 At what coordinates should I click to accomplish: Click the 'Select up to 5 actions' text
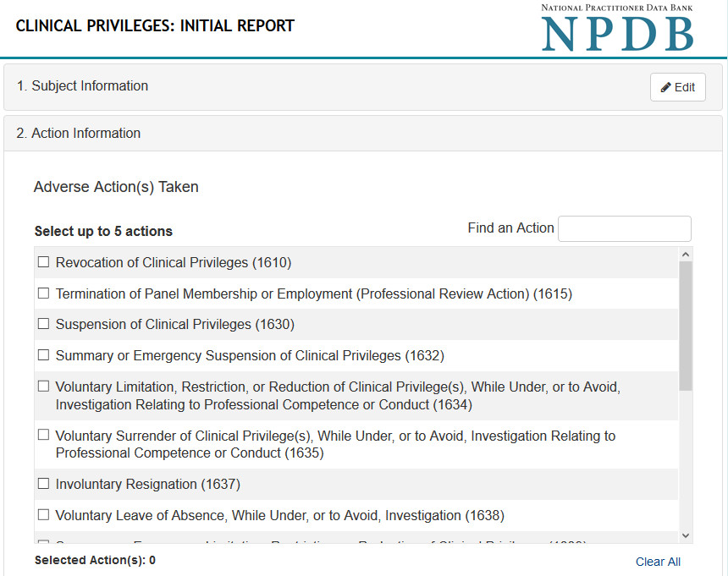pyautogui.click(x=103, y=231)
